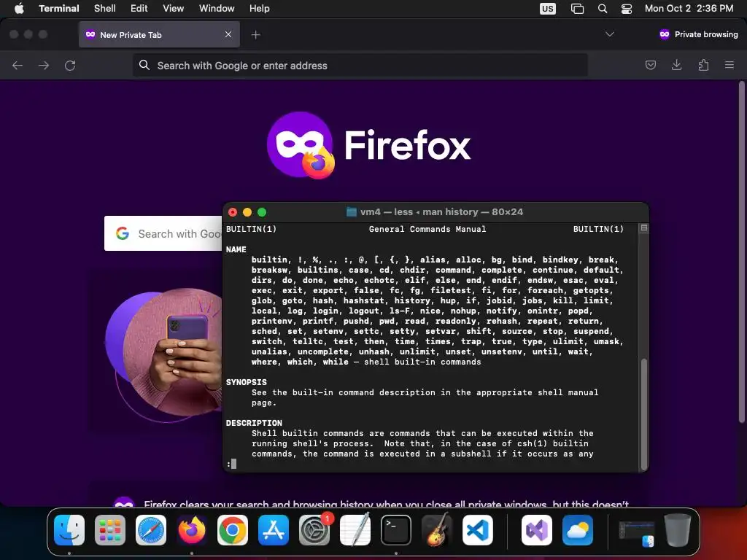This screenshot has height=560, width=747.
Task: Expand the list all tabs chevron
Action: point(609,34)
